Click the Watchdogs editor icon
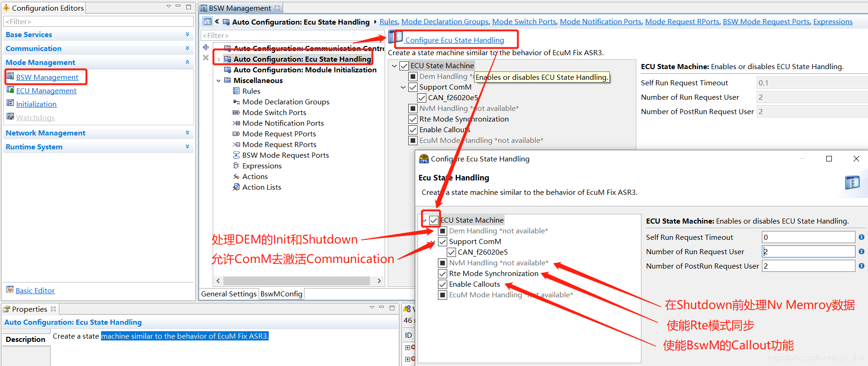The width and height of the screenshot is (868, 366). click(10, 117)
